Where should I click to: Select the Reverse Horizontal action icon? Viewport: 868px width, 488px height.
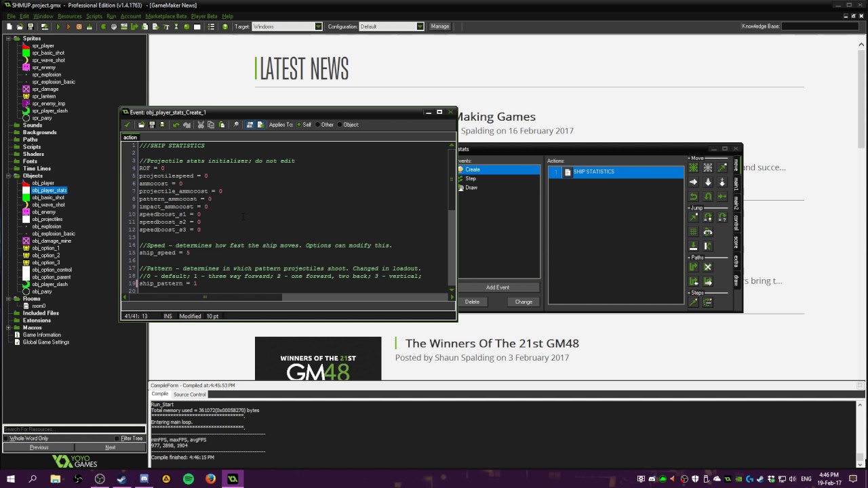tap(694, 197)
